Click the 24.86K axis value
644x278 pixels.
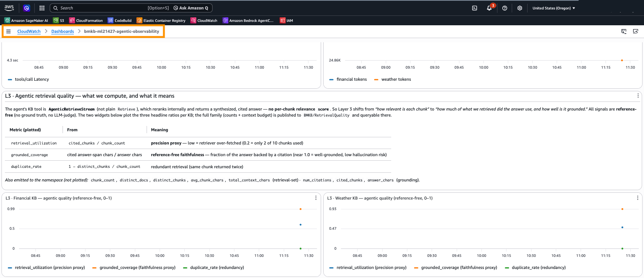pyautogui.click(x=335, y=60)
